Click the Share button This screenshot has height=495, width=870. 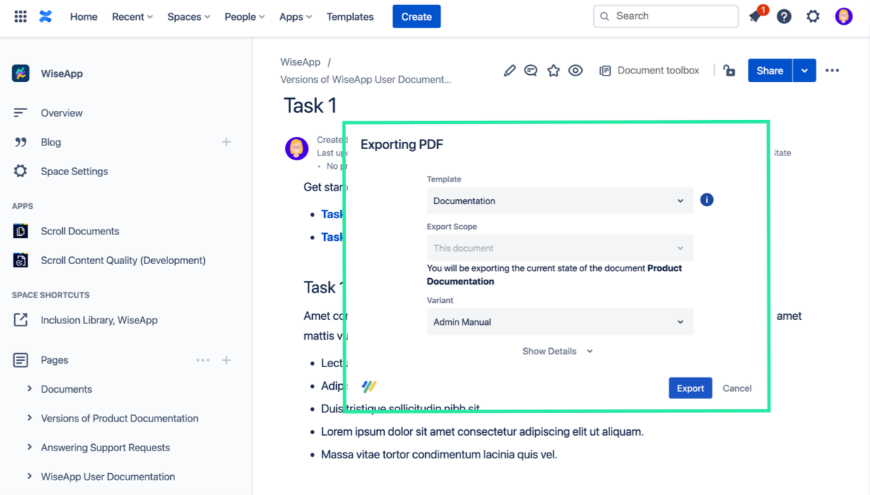[x=770, y=70]
